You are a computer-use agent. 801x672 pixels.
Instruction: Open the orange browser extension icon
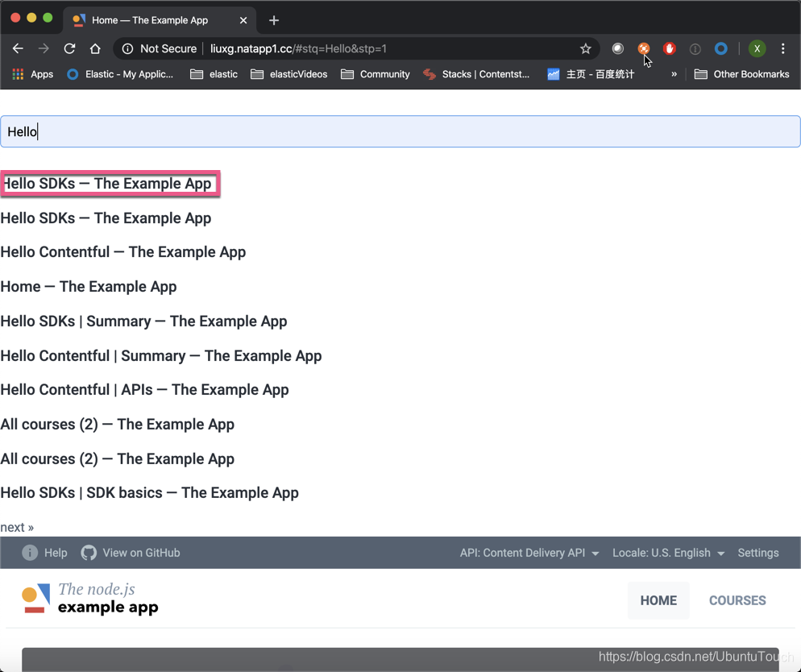click(644, 48)
